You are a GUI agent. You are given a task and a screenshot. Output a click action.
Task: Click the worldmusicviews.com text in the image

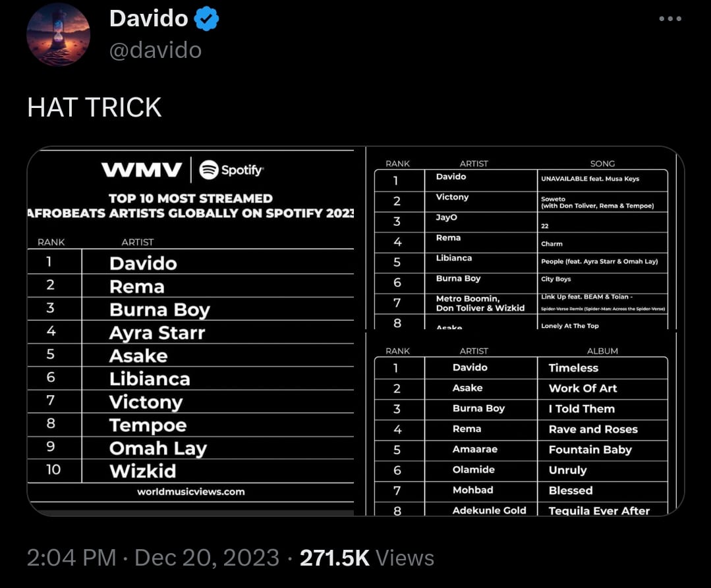coord(190,491)
